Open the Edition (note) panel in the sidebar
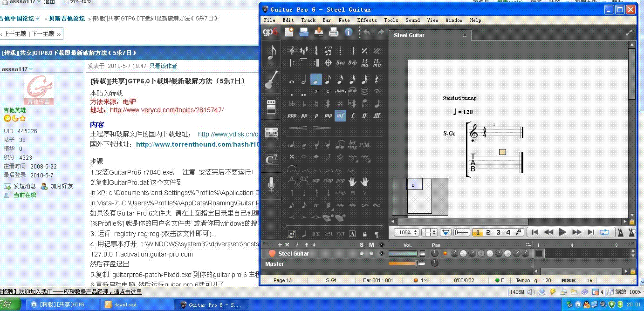 (x=271, y=53)
